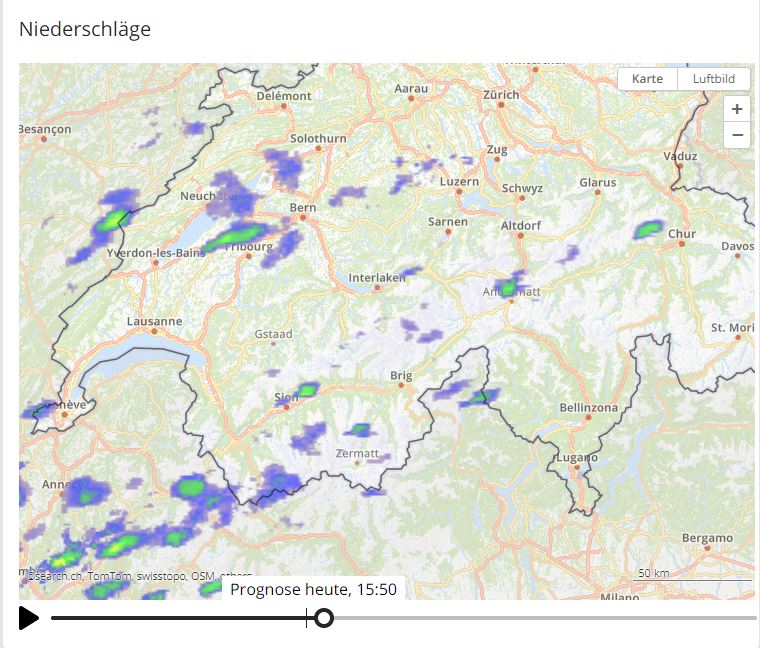This screenshot has width=760, height=648.
Task: Zoom out of the map
Action: tap(737, 134)
